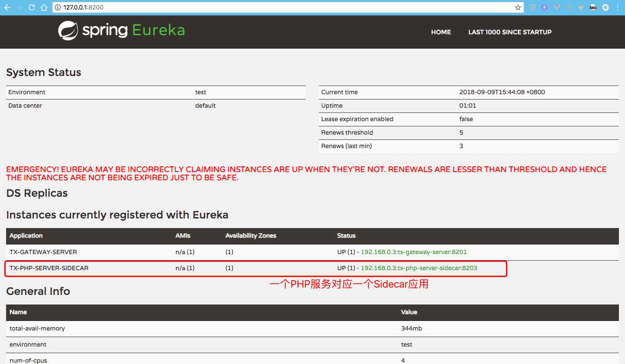This screenshot has width=625, height=364.
Task: Reload the Eureka page
Action: click(32, 7)
